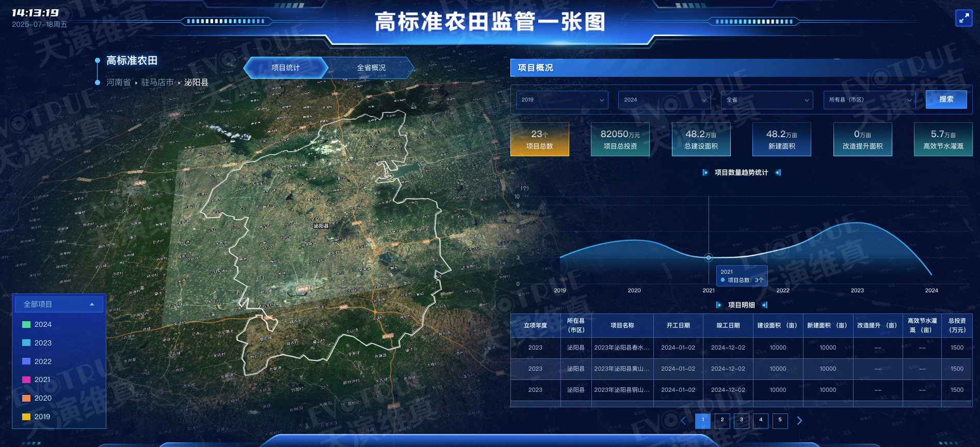
Task: Go to next page arrow
Action: click(x=799, y=421)
